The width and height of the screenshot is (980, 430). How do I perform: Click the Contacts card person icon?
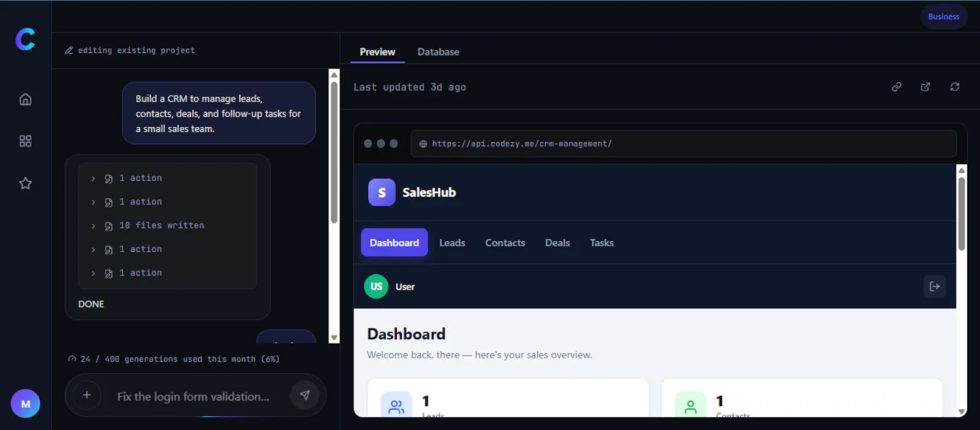tap(690, 405)
